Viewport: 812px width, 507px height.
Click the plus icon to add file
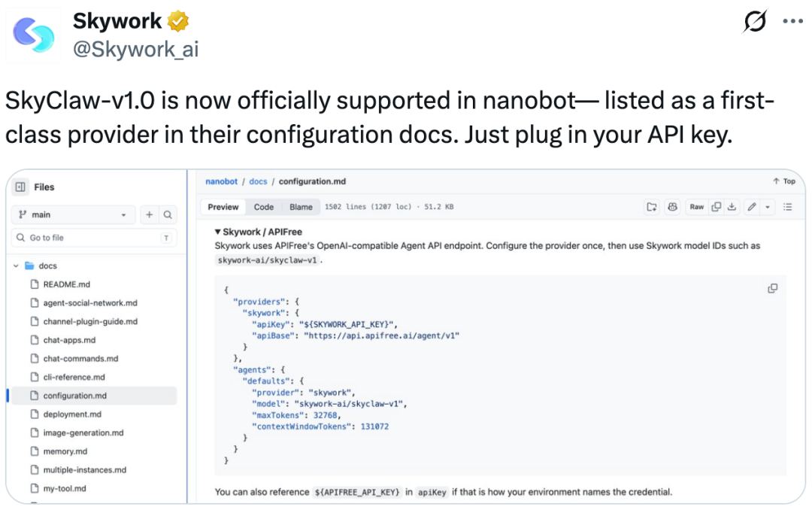[149, 214]
